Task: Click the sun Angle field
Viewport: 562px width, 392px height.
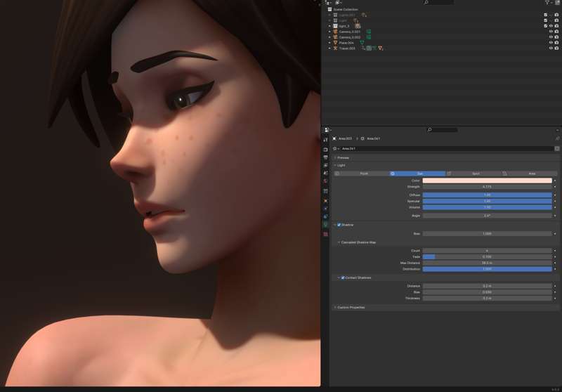Action: (x=487, y=216)
